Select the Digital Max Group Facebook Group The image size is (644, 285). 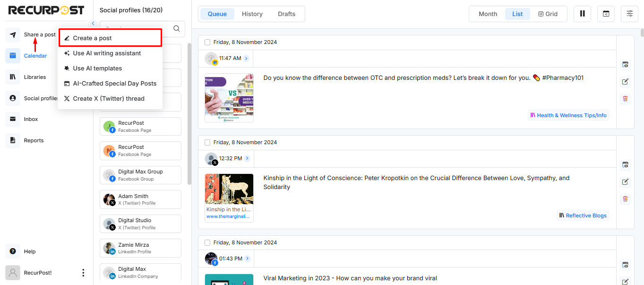point(140,175)
